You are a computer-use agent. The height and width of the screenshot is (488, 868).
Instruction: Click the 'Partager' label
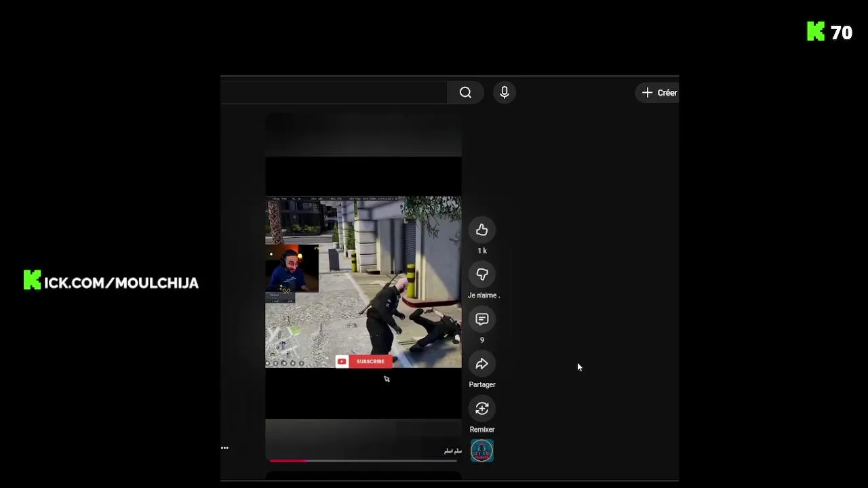(x=482, y=385)
